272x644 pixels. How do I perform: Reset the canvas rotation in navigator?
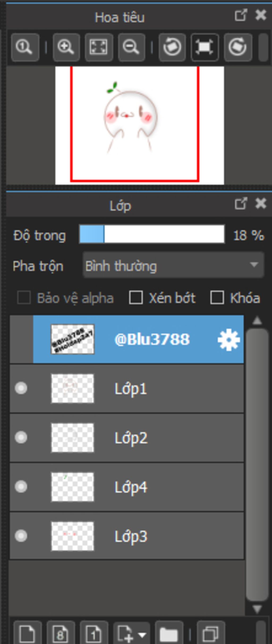[x=205, y=47]
